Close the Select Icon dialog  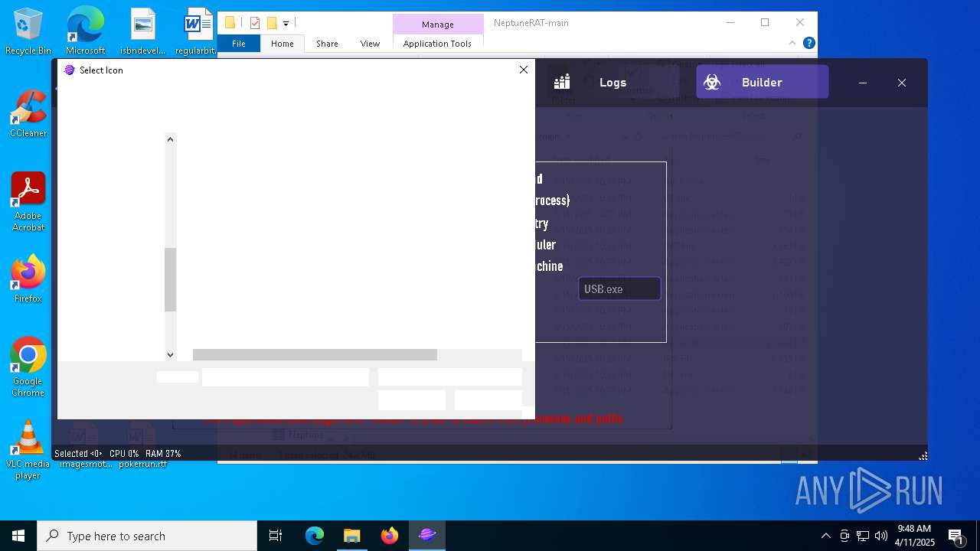click(x=524, y=70)
